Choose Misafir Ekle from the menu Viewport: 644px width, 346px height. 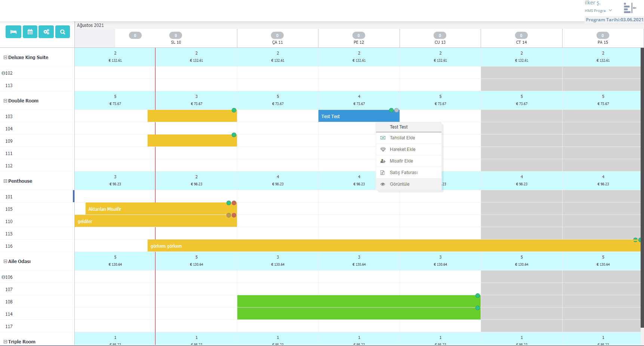409,161
